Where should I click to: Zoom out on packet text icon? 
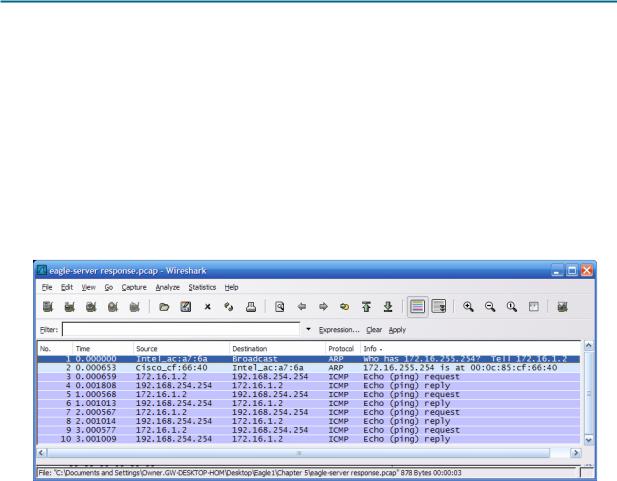coord(490,307)
